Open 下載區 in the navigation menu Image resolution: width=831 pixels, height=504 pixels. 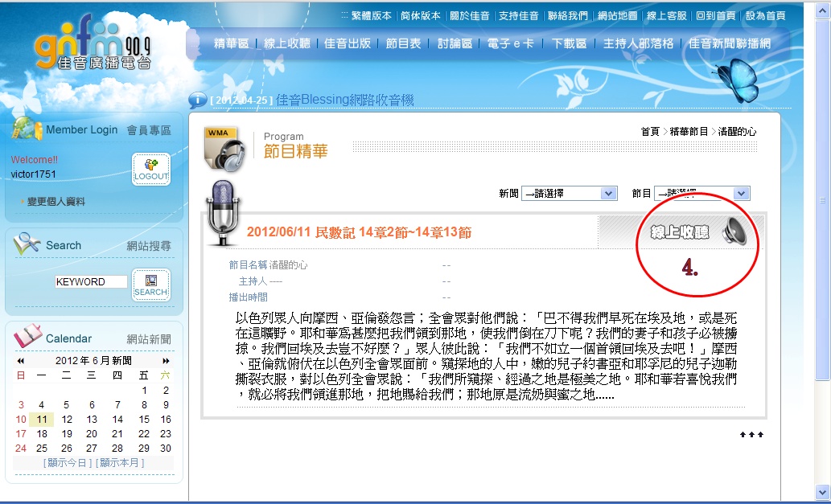click(x=569, y=43)
